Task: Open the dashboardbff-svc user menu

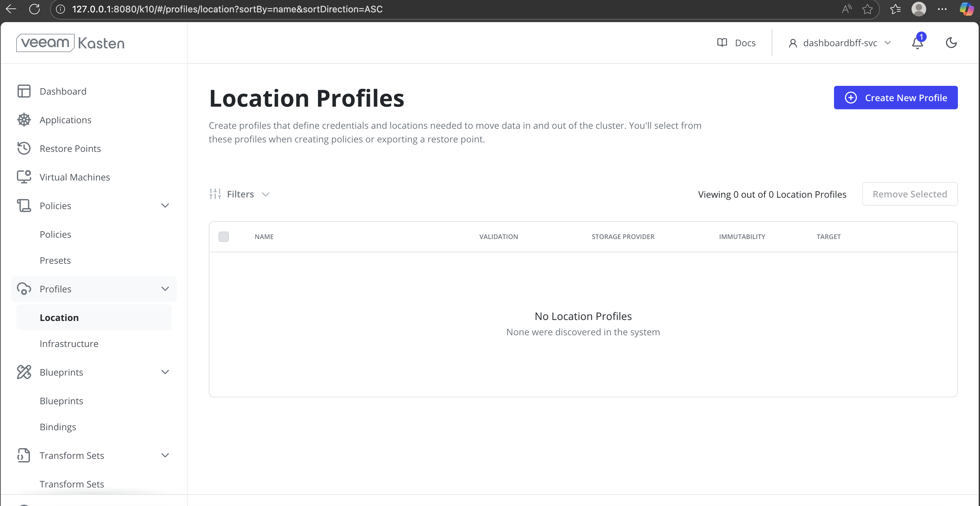Action: [x=840, y=43]
